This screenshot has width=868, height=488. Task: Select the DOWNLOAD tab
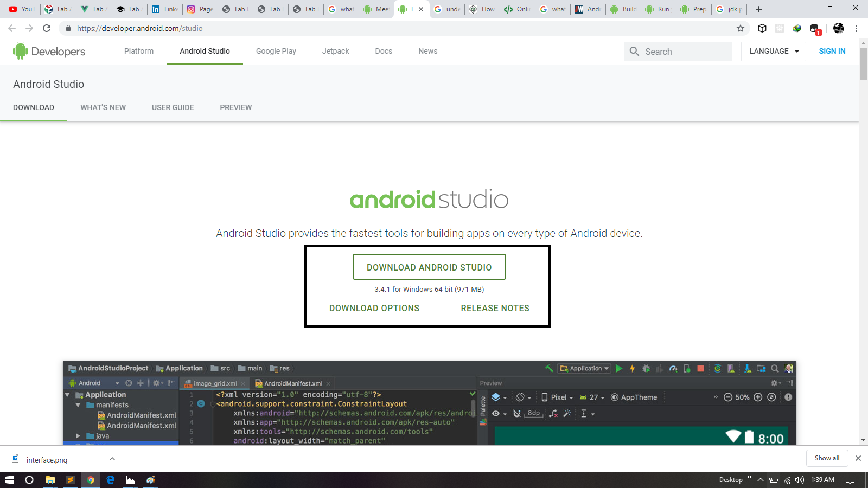coord(34,107)
